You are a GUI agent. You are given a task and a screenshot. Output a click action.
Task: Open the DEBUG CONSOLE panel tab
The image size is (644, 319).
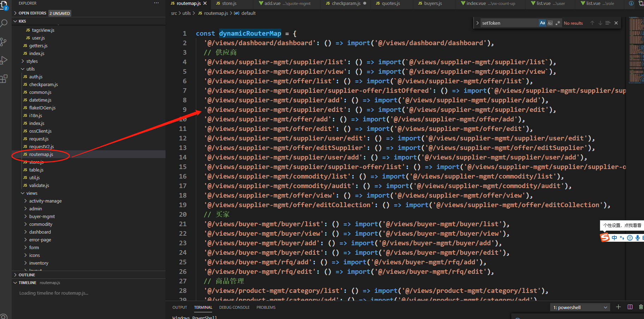coord(234,307)
